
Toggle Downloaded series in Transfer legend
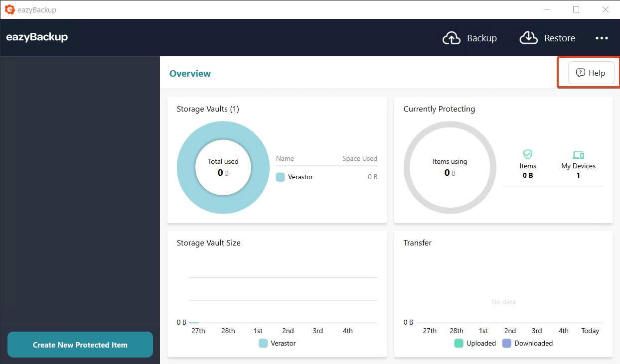click(x=528, y=343)
